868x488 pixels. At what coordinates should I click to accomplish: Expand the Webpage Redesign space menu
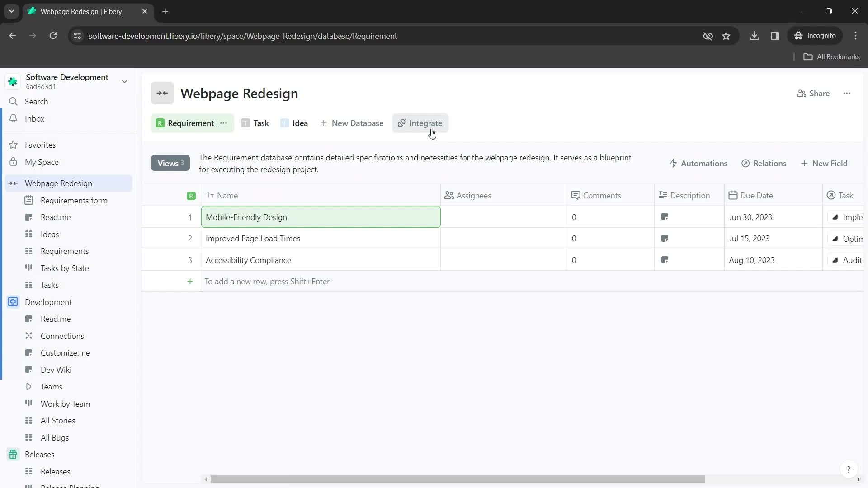point(13,183)
